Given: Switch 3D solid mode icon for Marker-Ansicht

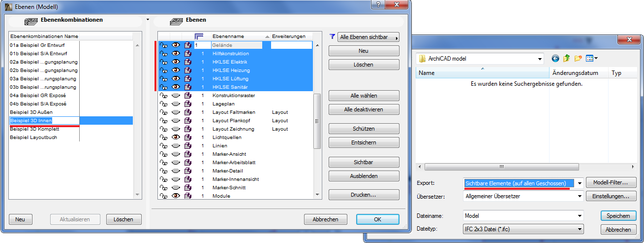Looking at the screenshot, I should [x=187, y=154].
